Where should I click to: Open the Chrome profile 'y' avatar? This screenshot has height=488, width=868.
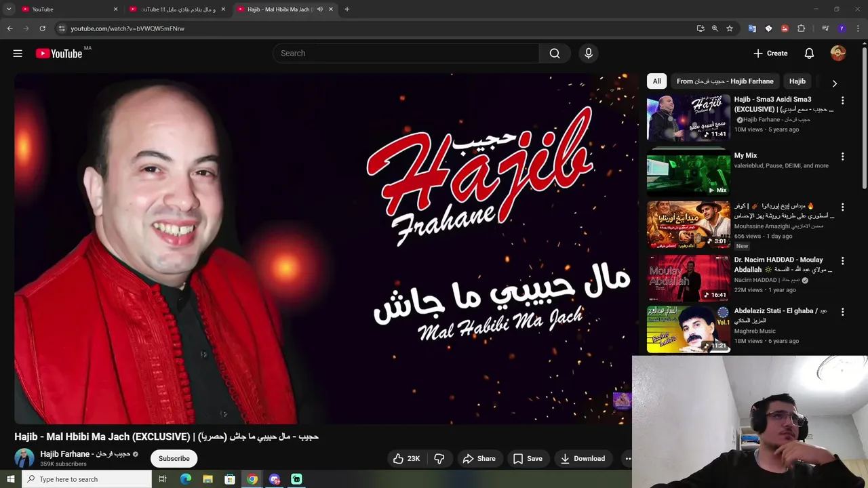click(x=842, y=28)
